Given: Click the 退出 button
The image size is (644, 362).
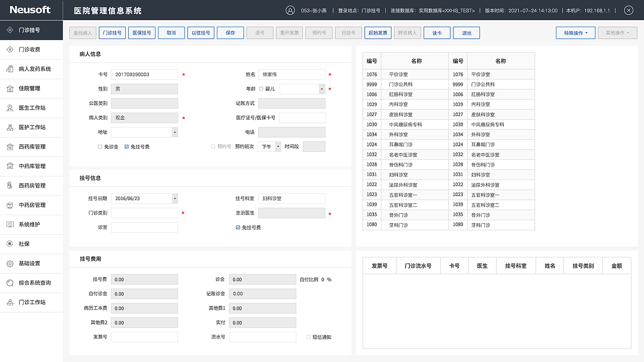Looking at the screenshot, I should [466, 33].
